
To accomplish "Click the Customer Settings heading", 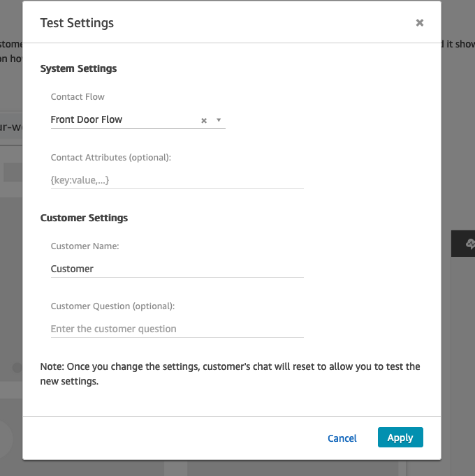I will point(84,218).
